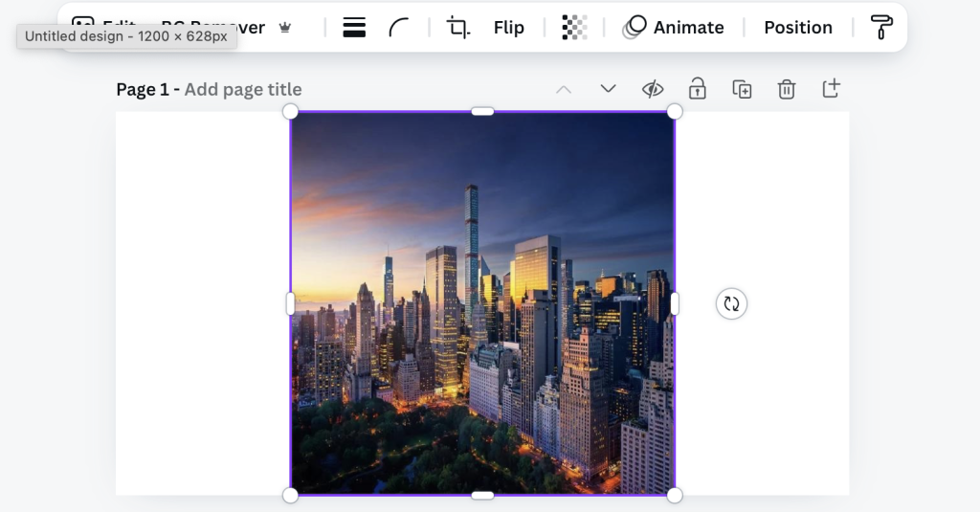Open the Position panel
The width and height of the screenshot is (980, 512).
tap(797, 28)
